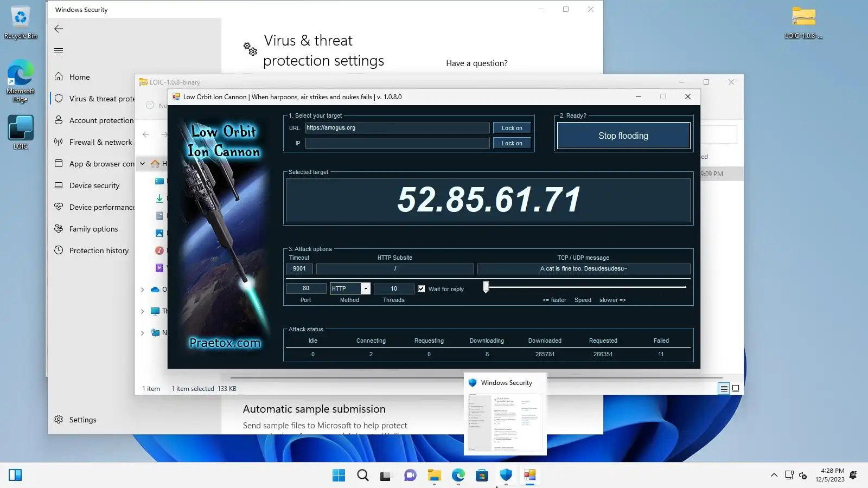Click Lock on next to the URL field

pyautogui.click(x=512, y=128)
